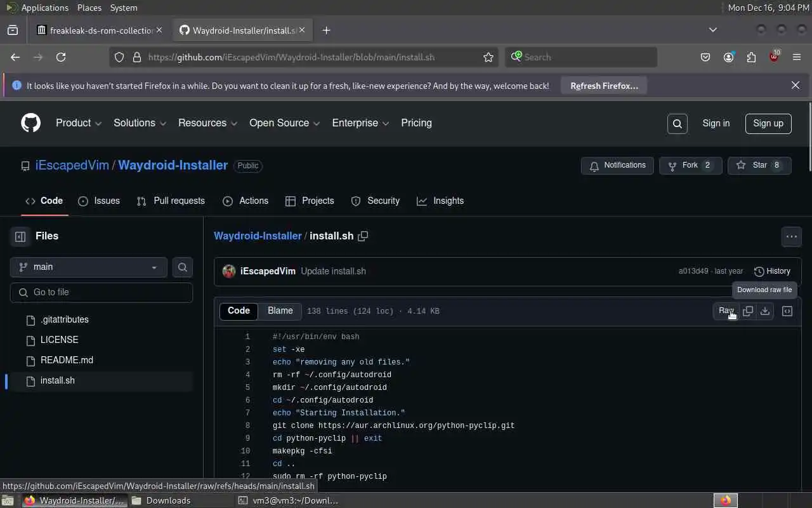Open the three-dot more file actions button

pyautogui.click(x=792, y=237)
